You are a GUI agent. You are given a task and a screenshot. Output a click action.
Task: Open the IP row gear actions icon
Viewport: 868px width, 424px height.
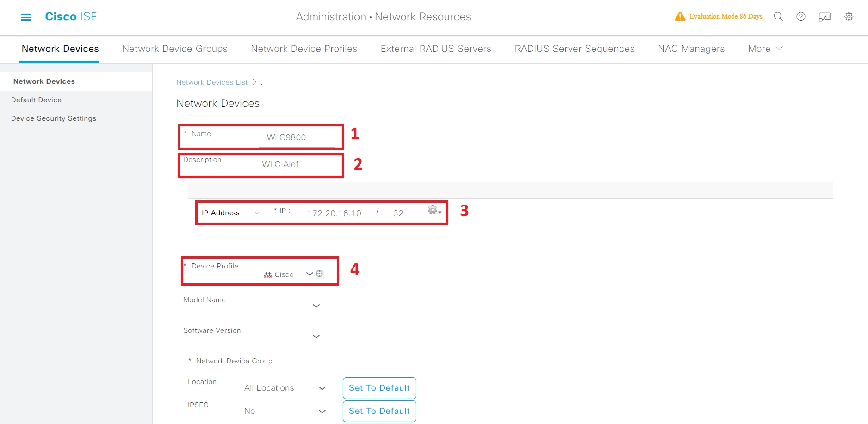(434, 211)
